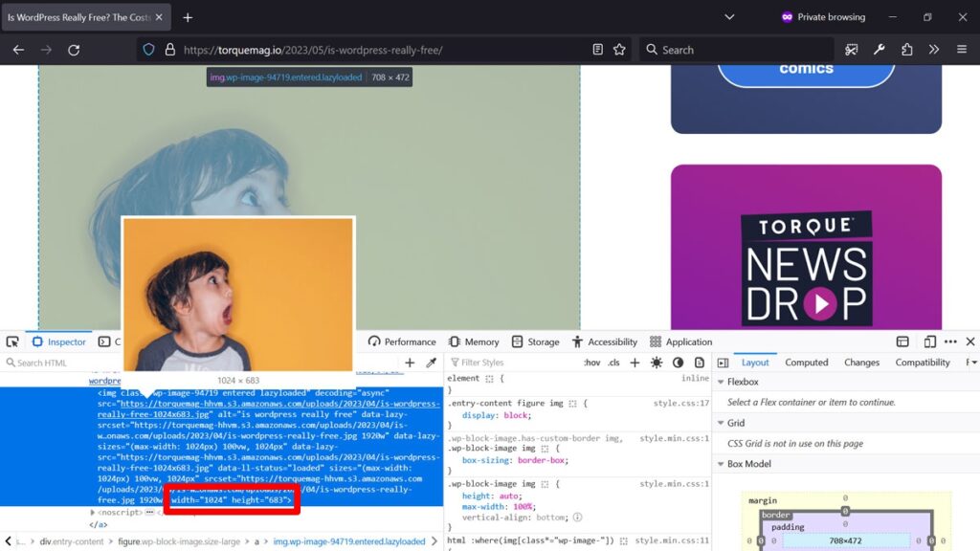Enable dark color scheme simulation
Image resolution: width=980 pixels, height=551 pixels.
click(678, 363)
